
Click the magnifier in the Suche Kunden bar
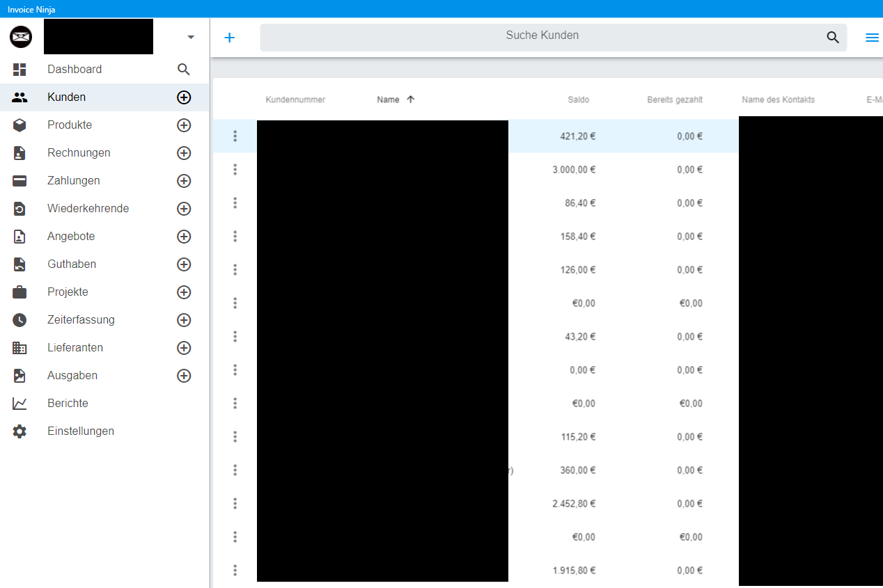832,37
